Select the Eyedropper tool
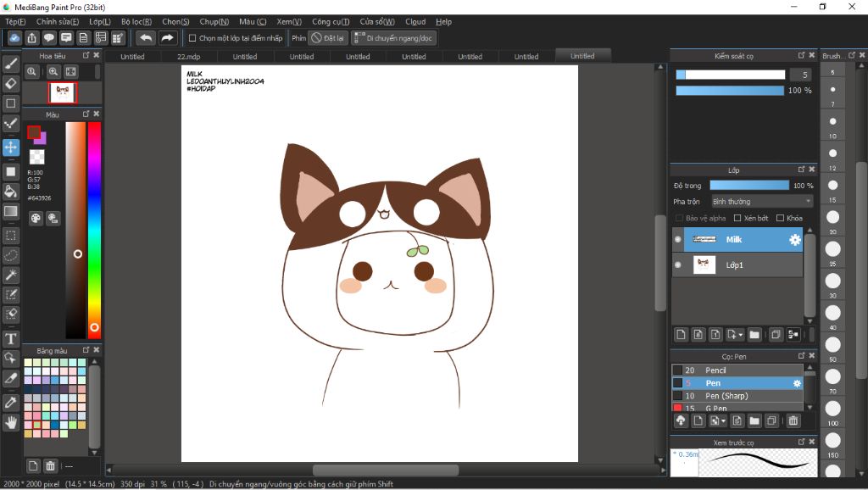The height and width of the screenshot is (490, 868). (x=11, y=401)
